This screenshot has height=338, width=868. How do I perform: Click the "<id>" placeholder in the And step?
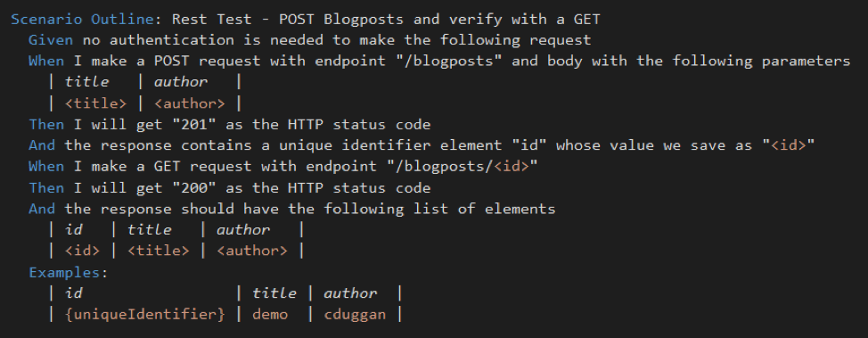click(789, 145)
